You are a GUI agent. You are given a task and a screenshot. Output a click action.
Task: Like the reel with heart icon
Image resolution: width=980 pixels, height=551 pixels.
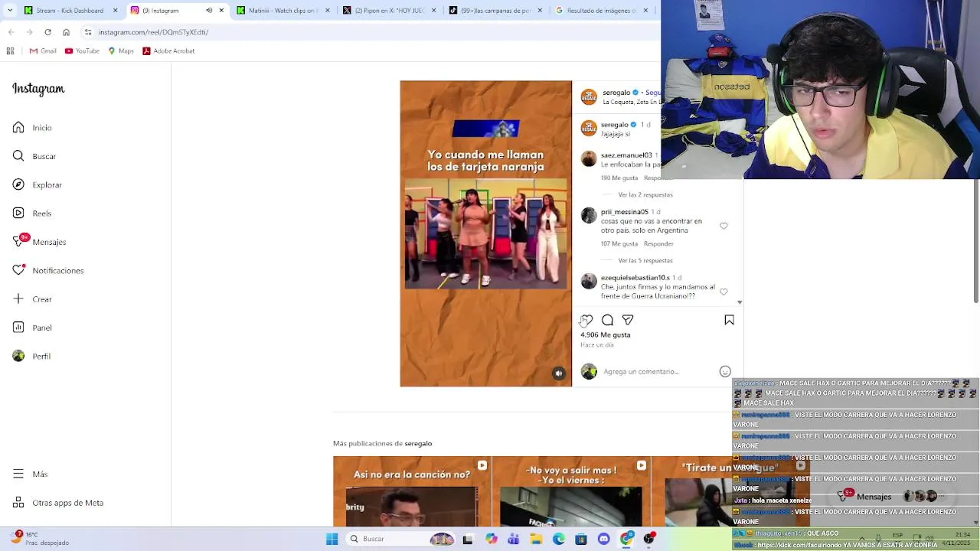pyautogui.click(x=587, y=320)
